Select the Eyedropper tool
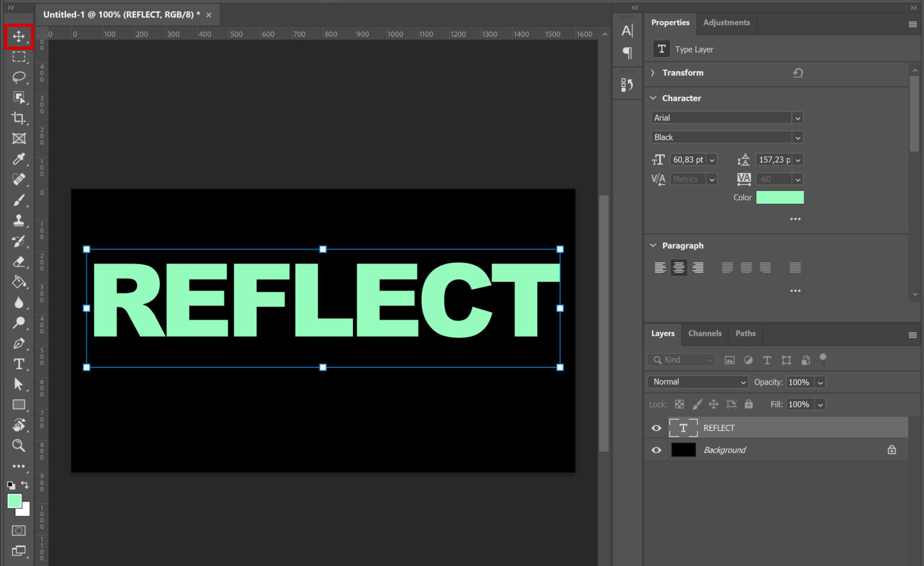 (19, 159)
